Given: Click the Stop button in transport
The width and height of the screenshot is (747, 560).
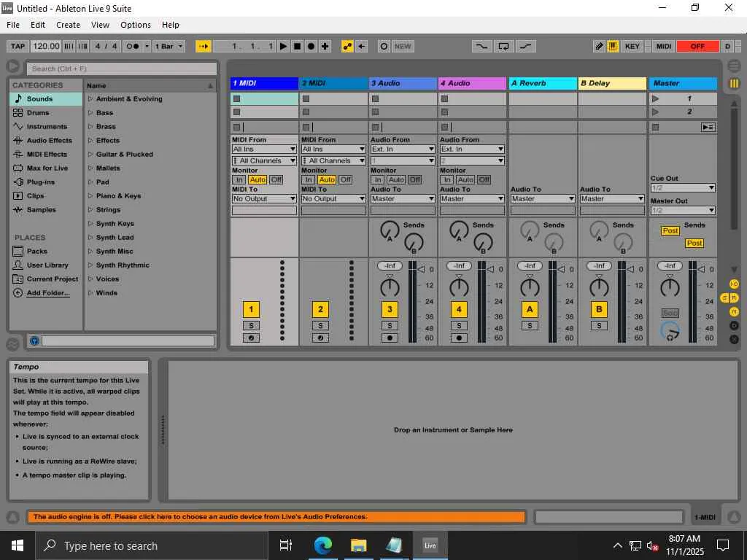Looking at the screenshot, I should pos(298,46).
